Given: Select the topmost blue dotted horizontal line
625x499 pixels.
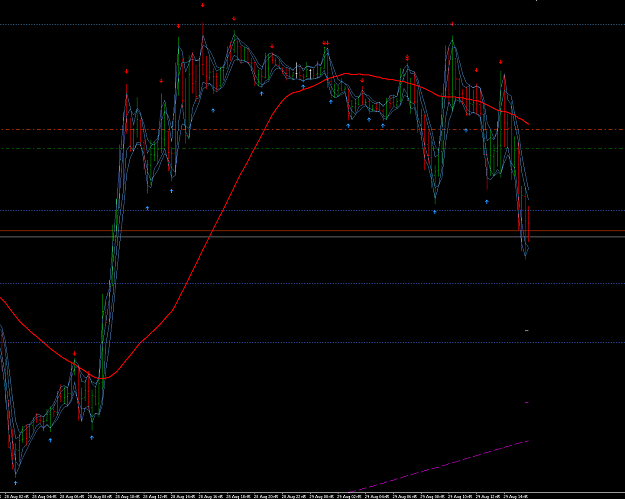Looking at the screenshot, I should click(x=312, y=25).
